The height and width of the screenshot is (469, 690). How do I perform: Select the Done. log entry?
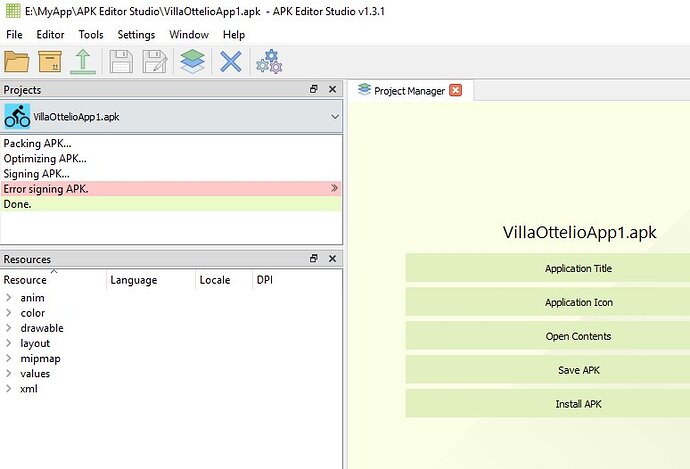coord(171,204)
